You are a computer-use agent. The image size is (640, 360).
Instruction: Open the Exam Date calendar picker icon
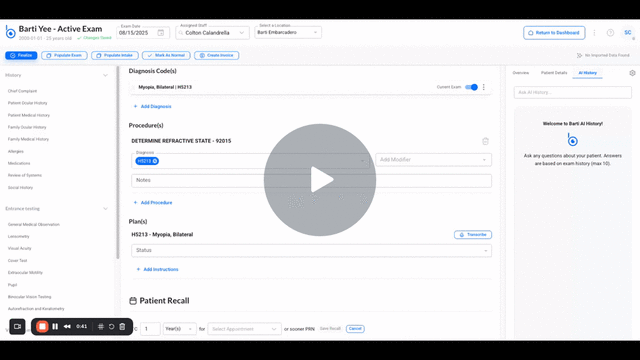(161, 33)
